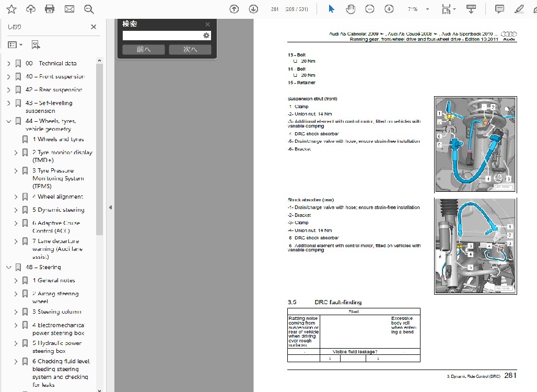Image resolution: width=537 pixels, height=392 pixels.
Task: Expand 2 Tyre monitor display bookmark
Action: click(x=16, y=153)
